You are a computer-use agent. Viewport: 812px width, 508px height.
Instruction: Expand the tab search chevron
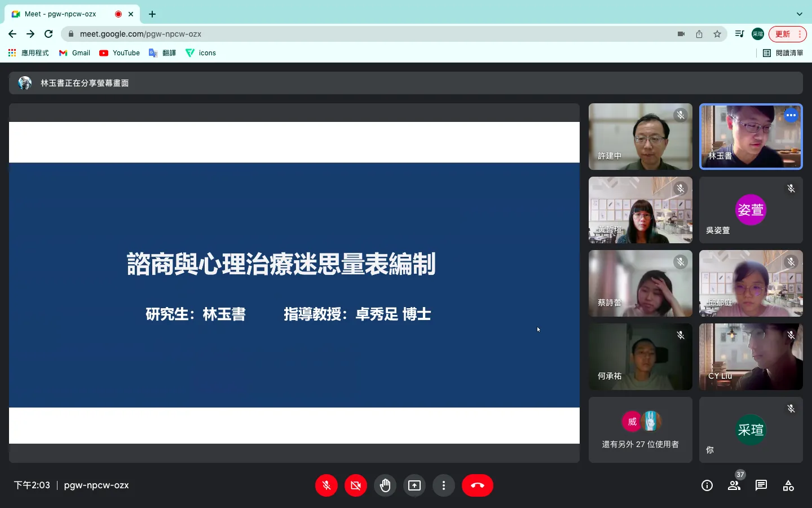coord(799,14)
